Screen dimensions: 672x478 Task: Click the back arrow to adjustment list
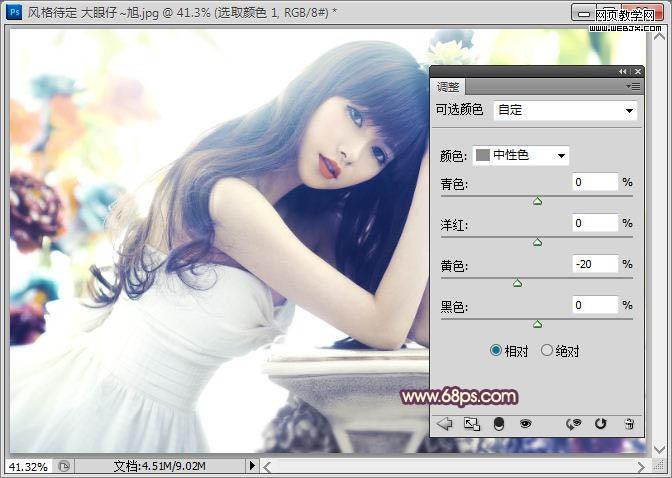pos(445,424)
